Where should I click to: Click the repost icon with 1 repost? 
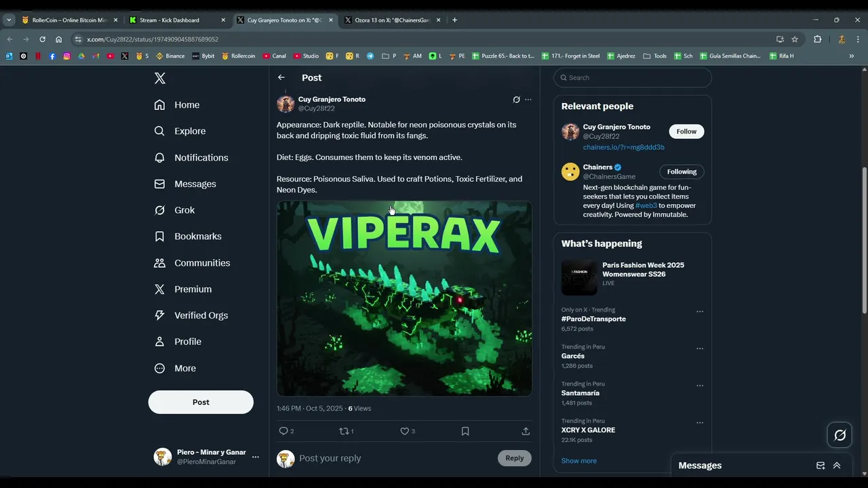click(346, 431)
